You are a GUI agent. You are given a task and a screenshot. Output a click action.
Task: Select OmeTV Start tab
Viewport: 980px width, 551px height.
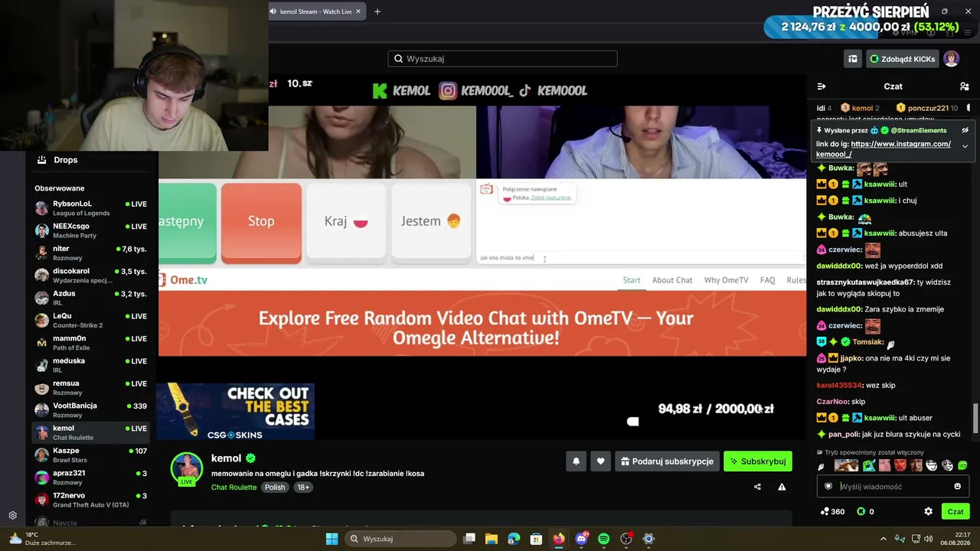(x=632, y=280)
